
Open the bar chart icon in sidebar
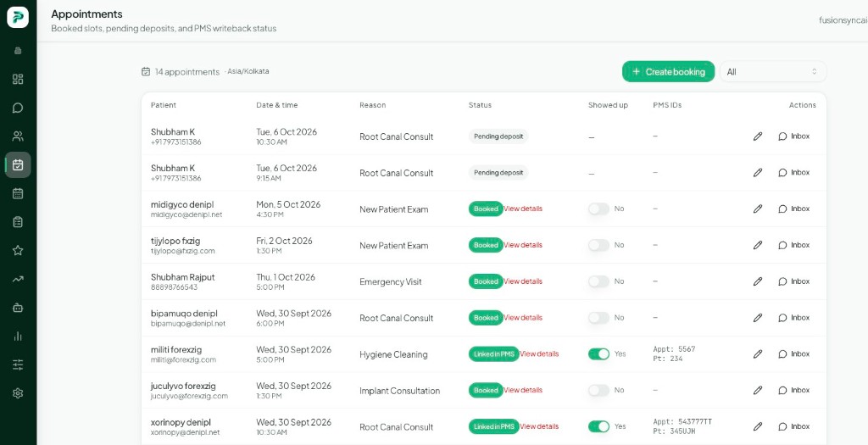click(x=18, y=336)
